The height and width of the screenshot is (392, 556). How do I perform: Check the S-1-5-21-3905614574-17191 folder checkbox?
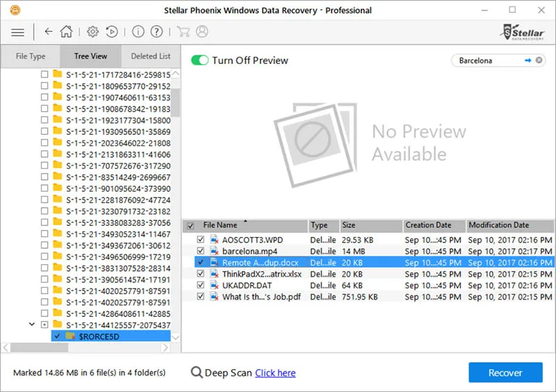(x=44, y=279)
